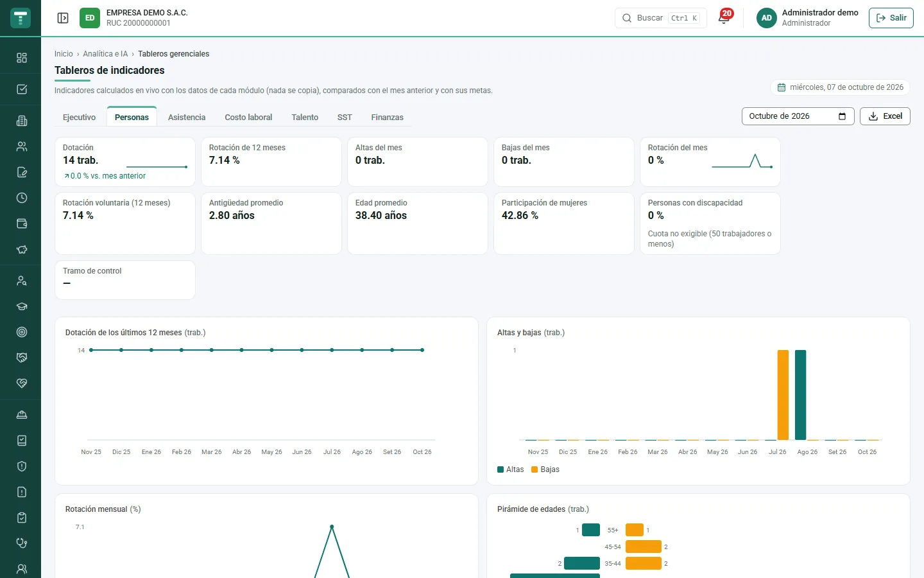Open the Costo laboral tab
Image resolution: width=924 pixels, height=578 pixels.
[248, 118]
